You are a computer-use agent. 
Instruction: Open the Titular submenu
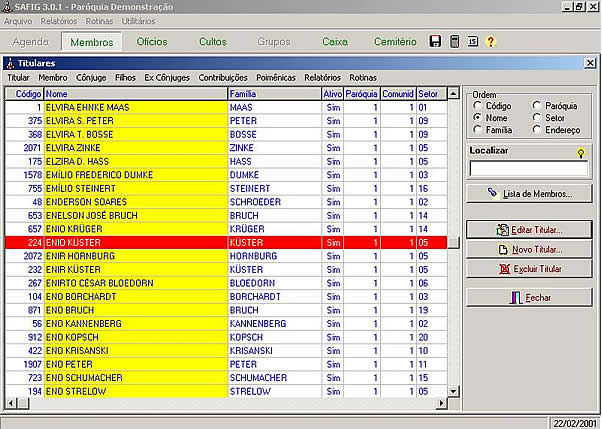(18, 78)
